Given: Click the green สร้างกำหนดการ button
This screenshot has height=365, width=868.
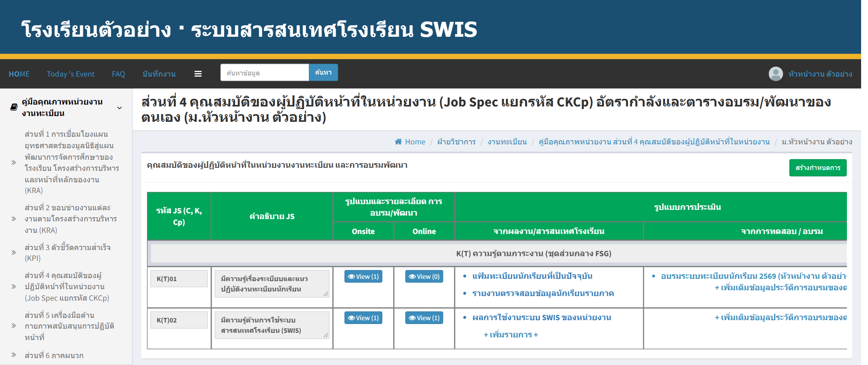Looking at the screenshot, I should pos(818,168).
